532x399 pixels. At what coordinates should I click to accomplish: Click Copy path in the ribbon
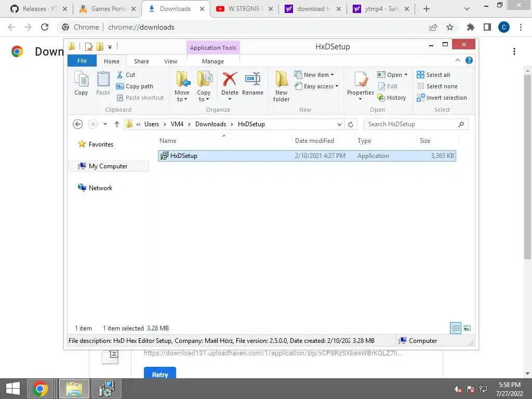pyautogui.click(x=135, y=86)
